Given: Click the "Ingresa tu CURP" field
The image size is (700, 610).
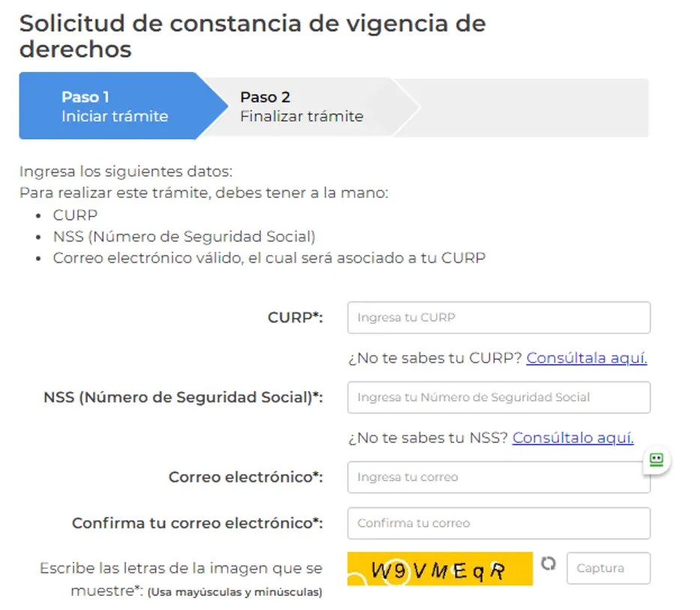Looking at the screenshot, I should pyautogui.click(x=498, y=318).
